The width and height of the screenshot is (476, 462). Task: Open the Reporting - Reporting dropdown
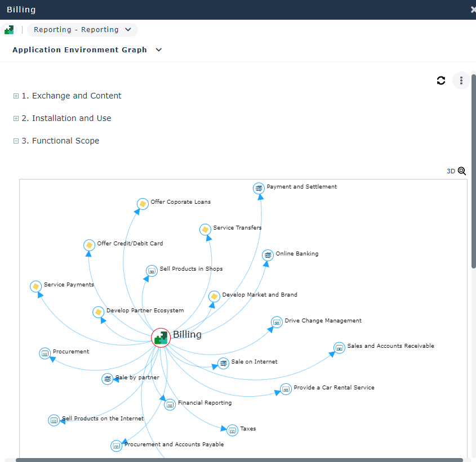82,30
